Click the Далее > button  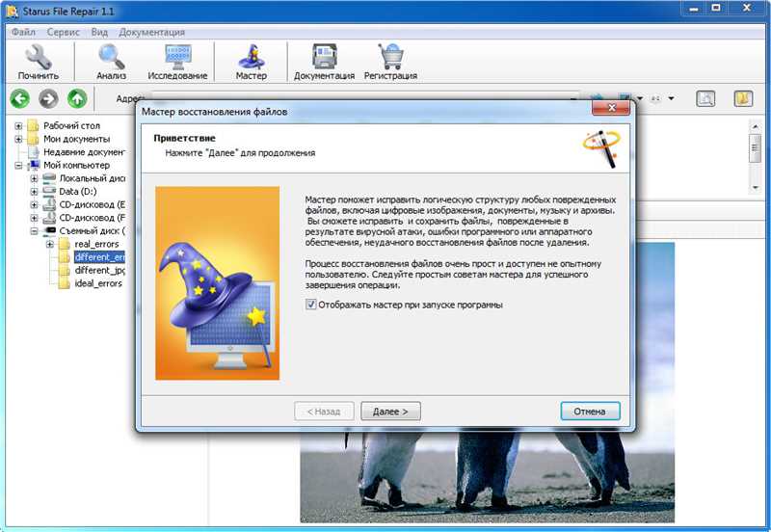[390, 411]
